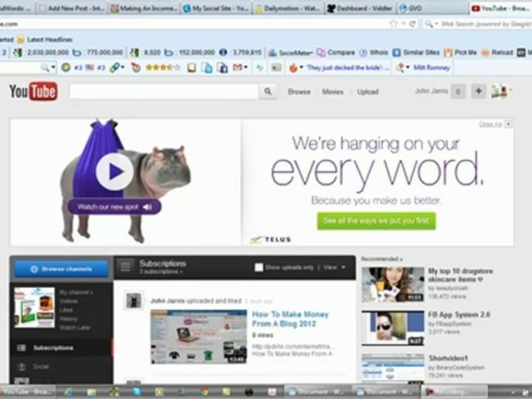Select Social in the sidebar guide
The image size is (532, 399).
(x=62, y=366)
